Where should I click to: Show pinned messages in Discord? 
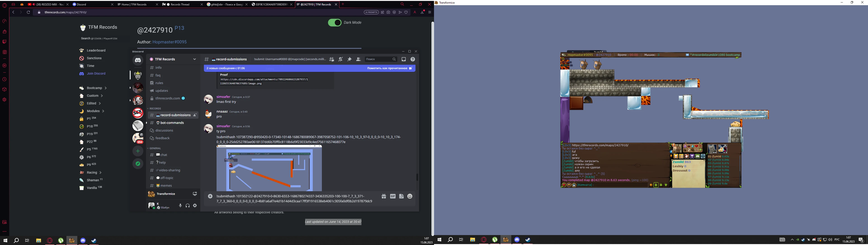point(349,59)
